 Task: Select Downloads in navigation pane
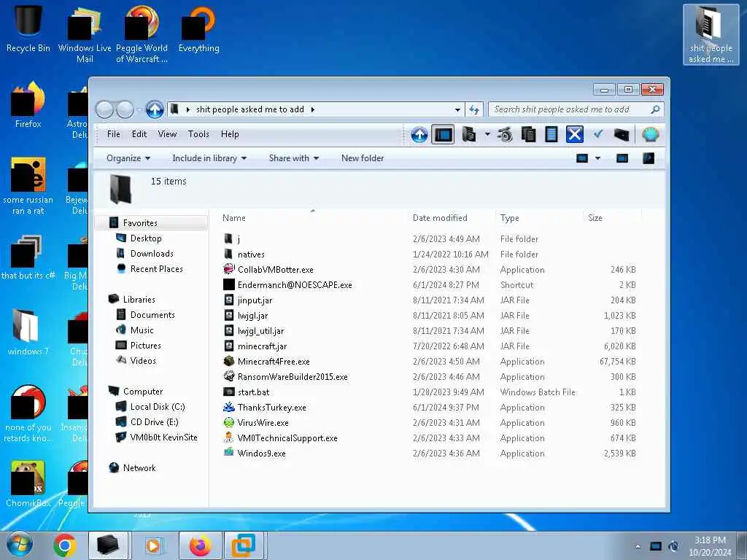pyautogui.click(x=152, y=253)
